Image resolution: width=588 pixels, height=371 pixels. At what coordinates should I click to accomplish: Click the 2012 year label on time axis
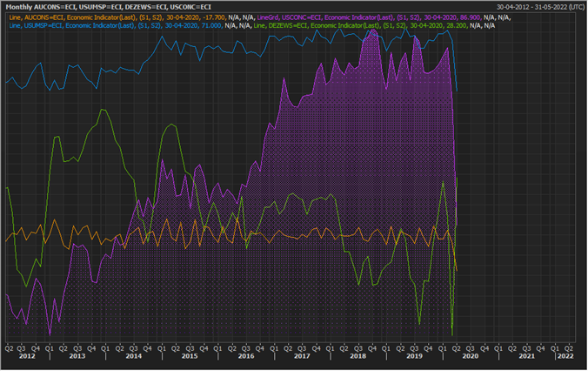pos(27,356)
